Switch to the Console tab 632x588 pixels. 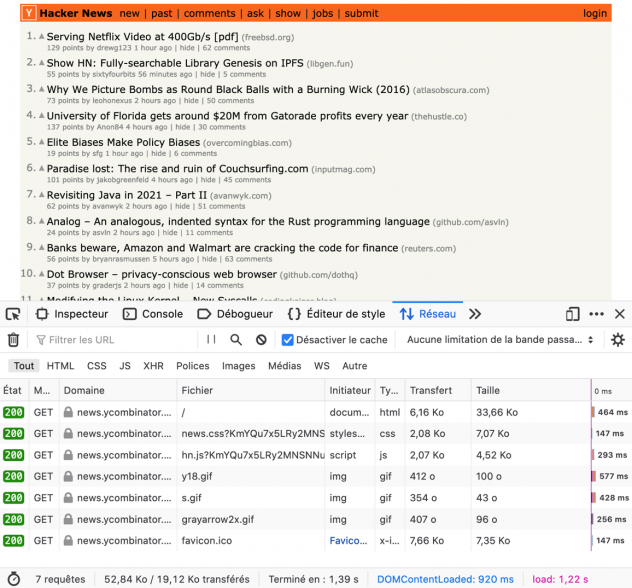[153, 314]
